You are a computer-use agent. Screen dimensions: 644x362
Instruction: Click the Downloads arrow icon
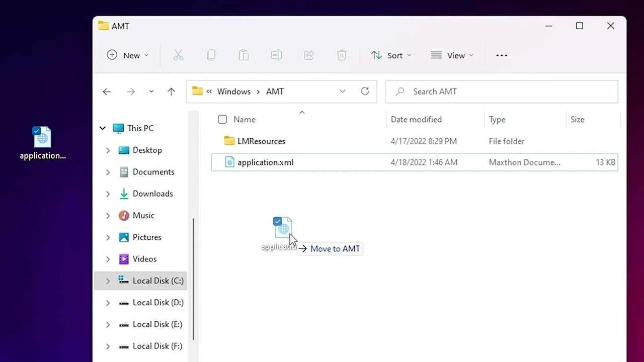coord(124,194)
